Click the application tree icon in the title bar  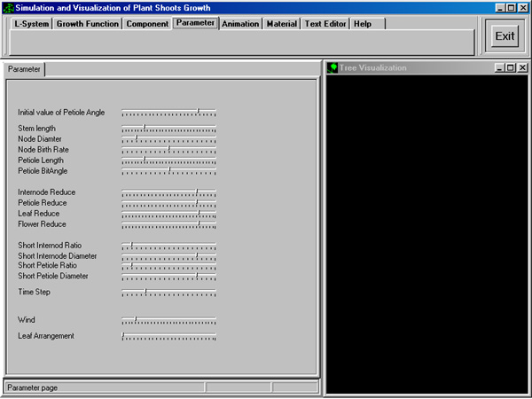pos(8,8)
